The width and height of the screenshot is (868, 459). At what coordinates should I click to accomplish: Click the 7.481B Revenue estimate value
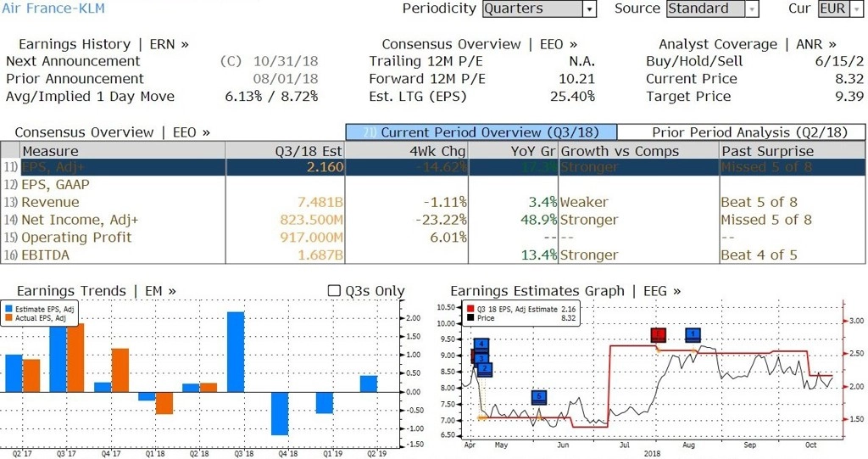coord(320,202)
